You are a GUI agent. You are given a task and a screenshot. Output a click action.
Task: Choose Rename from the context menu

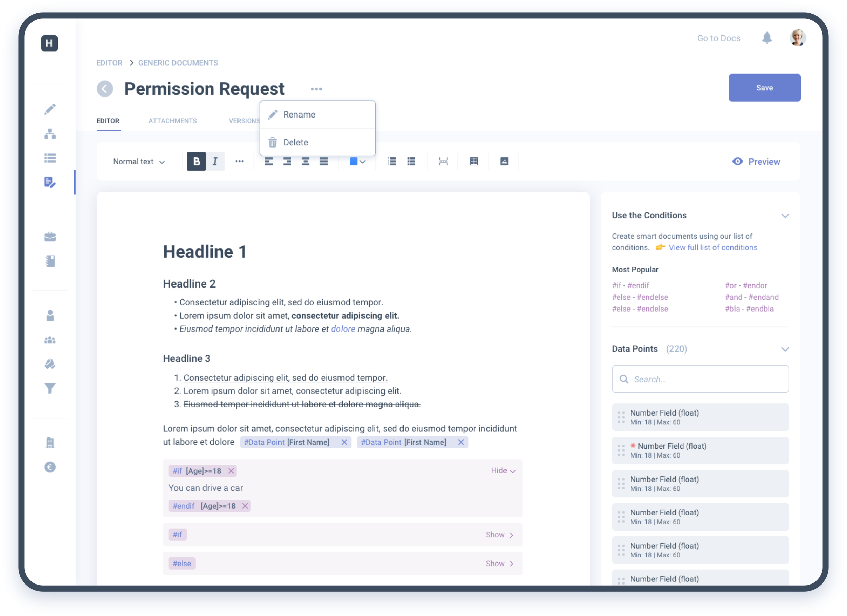coord(299,114)
